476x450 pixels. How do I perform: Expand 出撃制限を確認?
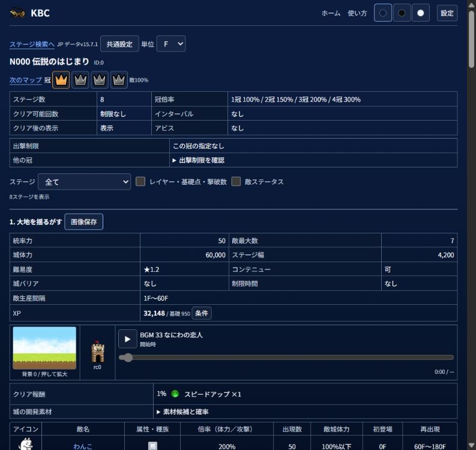click(x=199, y=160)
